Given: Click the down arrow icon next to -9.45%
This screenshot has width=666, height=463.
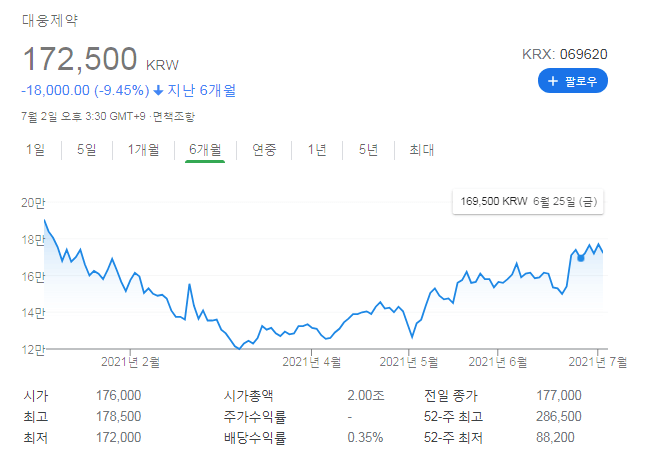Looking at the screenshot, I should (158, 90).
